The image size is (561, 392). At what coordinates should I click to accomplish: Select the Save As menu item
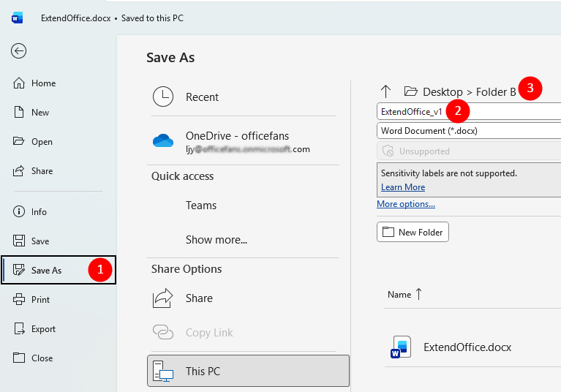tap(59, 270)
